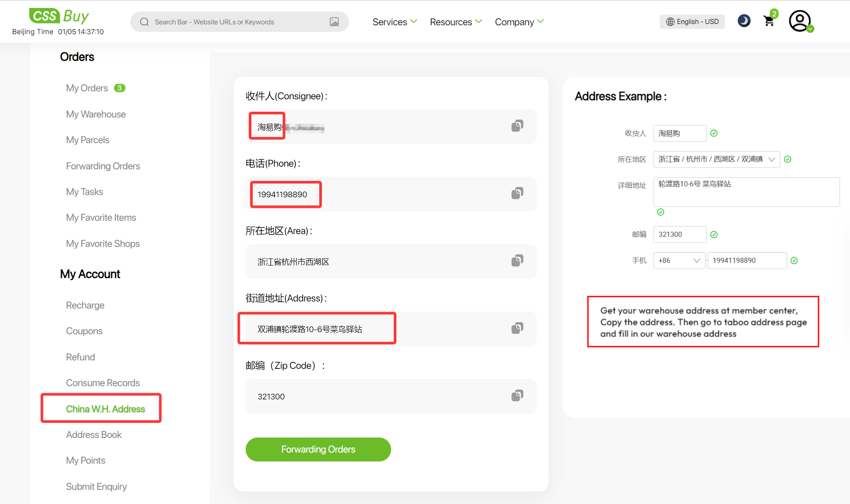
Task: Copy the phone number 19941198890
Action: [x=517, y=194]
